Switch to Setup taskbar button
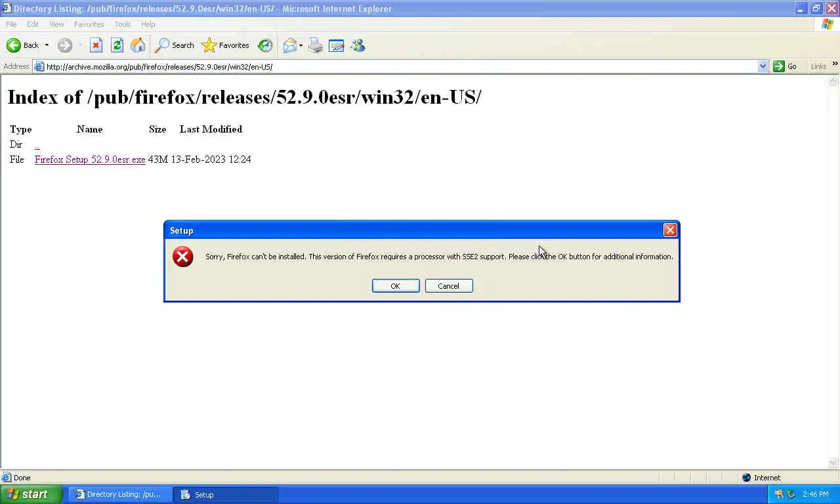840x504 pixels. point(225,494)
